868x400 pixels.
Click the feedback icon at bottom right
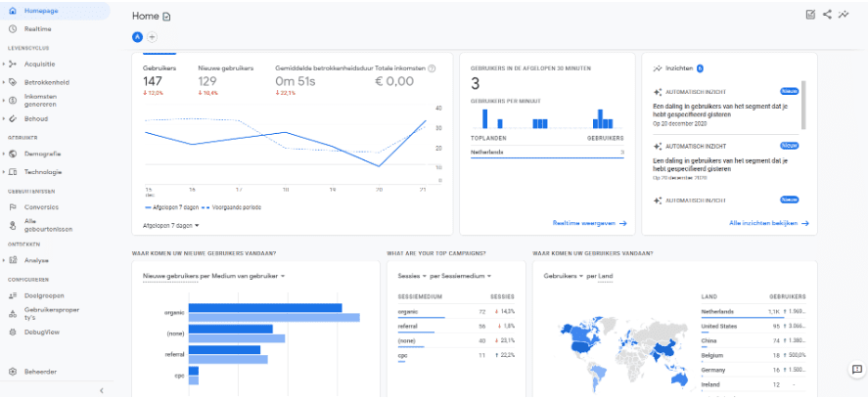point(856,369)
